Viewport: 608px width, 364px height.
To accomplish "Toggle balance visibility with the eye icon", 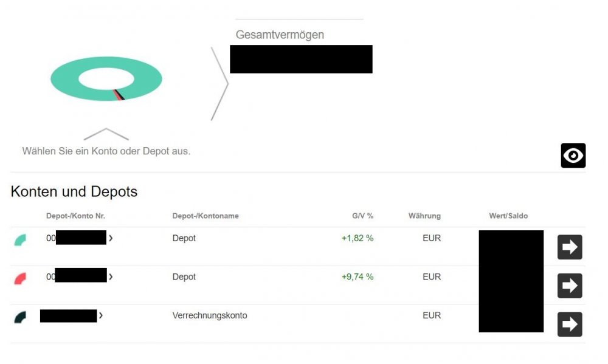I will pos(573,156).
